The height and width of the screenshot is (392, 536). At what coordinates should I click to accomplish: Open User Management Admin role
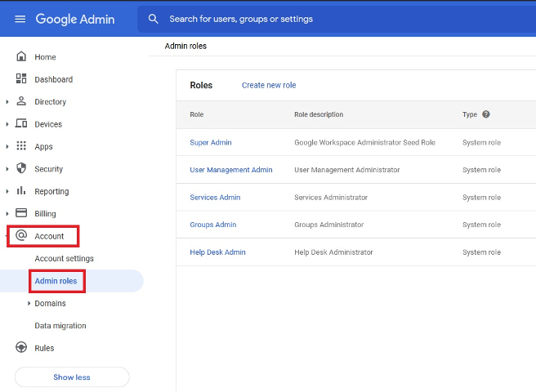(x=231, y=170)
